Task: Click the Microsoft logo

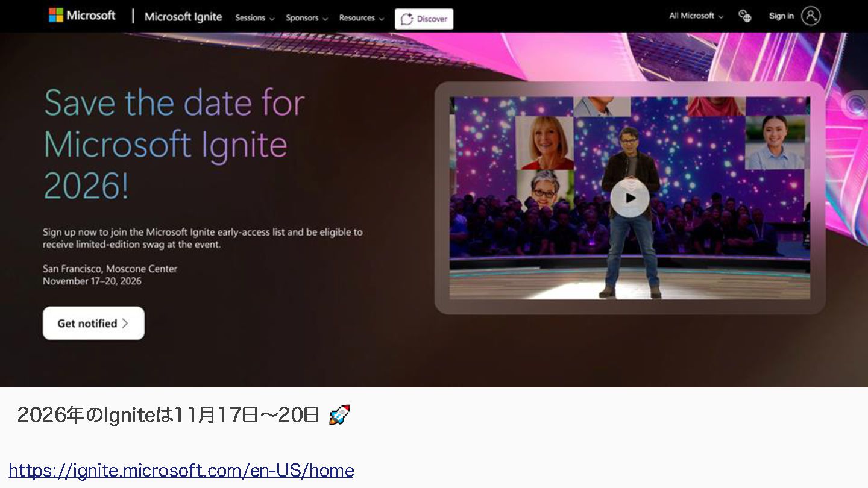Action: click(x=82, y=15)
